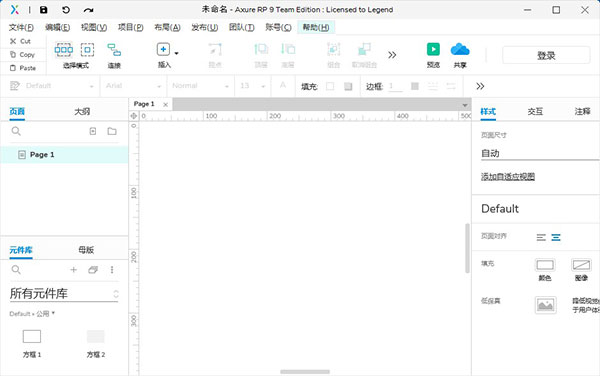Image resolution: width=600 pixels, height=376 pixels.
Task: Choose the contained selection mode icon
Action: pos(87,49)
